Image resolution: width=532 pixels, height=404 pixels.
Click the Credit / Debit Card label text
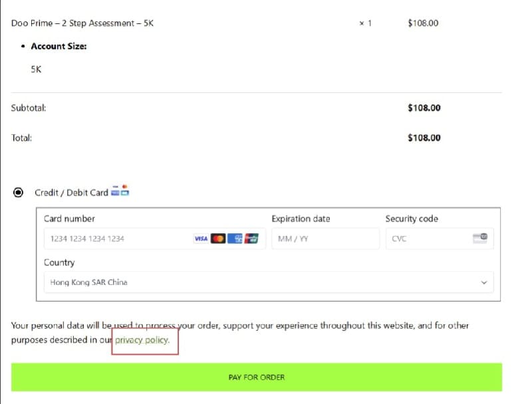[71, 193]
